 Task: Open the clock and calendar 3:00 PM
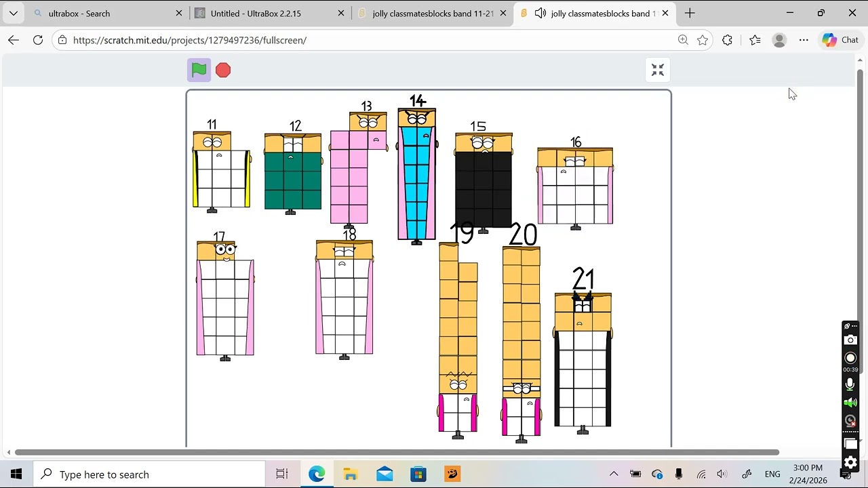click(808, 474)
